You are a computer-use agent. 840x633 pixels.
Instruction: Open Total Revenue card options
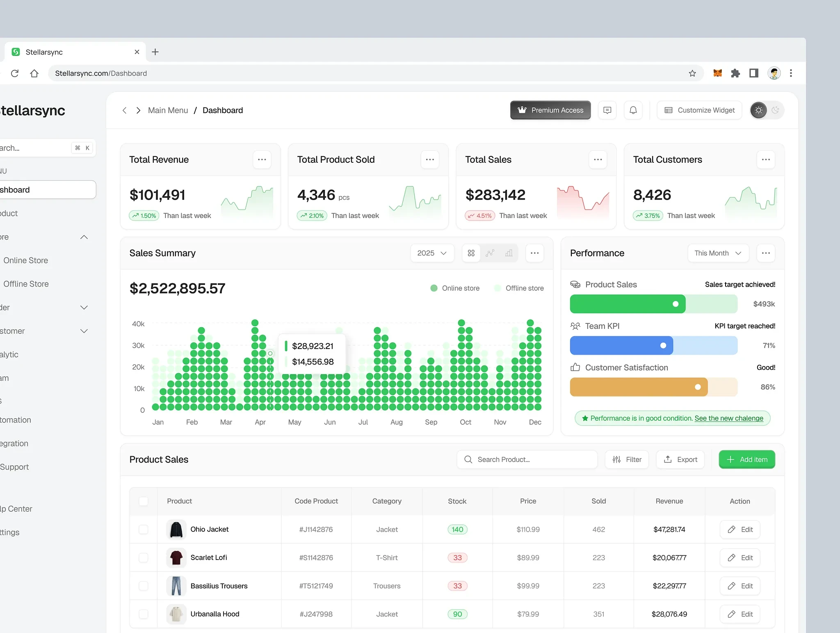point(262,159)
